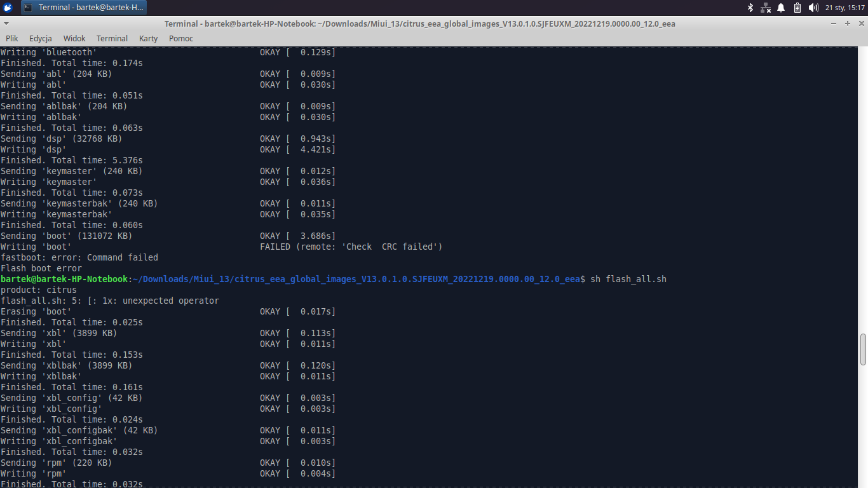
Task: Open the Xubuntu applications menu icon
Action: tap(8, 8)
